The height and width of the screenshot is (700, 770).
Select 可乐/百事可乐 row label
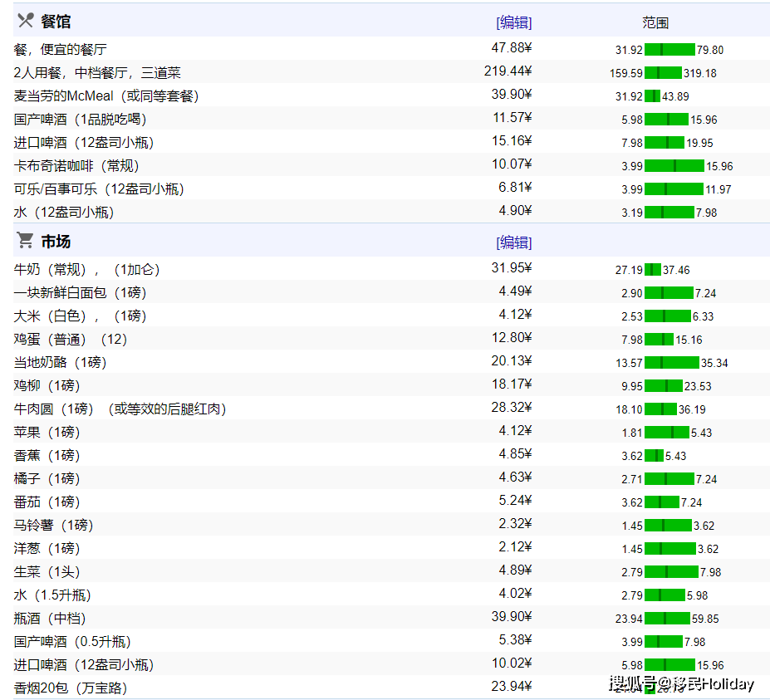pos(99,189)
